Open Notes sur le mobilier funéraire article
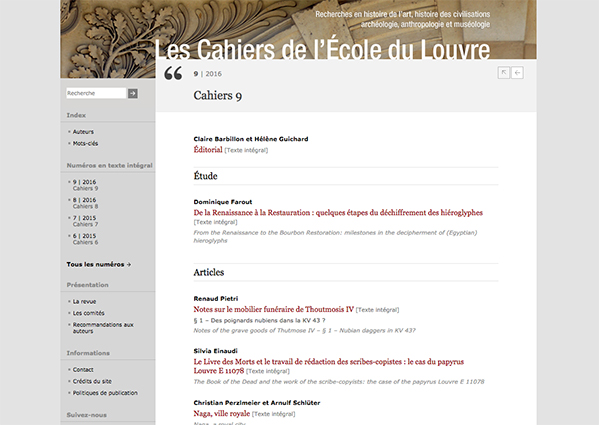The image size is (599, 425). [274, 309]
